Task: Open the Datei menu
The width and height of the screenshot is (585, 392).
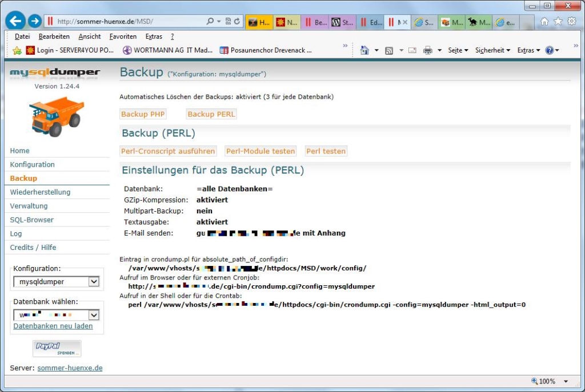Action: pos(21,35)
